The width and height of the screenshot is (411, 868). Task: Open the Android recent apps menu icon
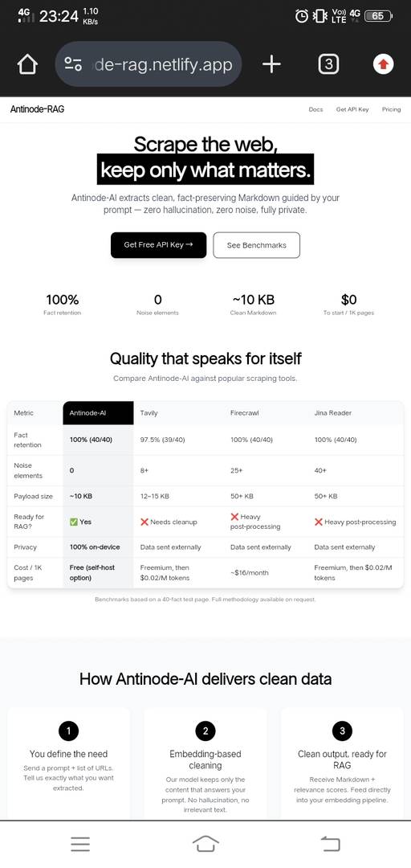tap(80, 844)
